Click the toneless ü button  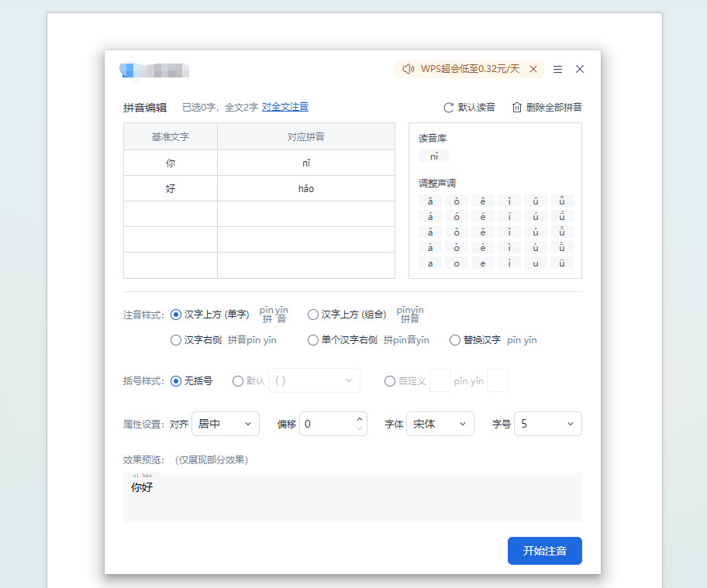pos(562,263)
